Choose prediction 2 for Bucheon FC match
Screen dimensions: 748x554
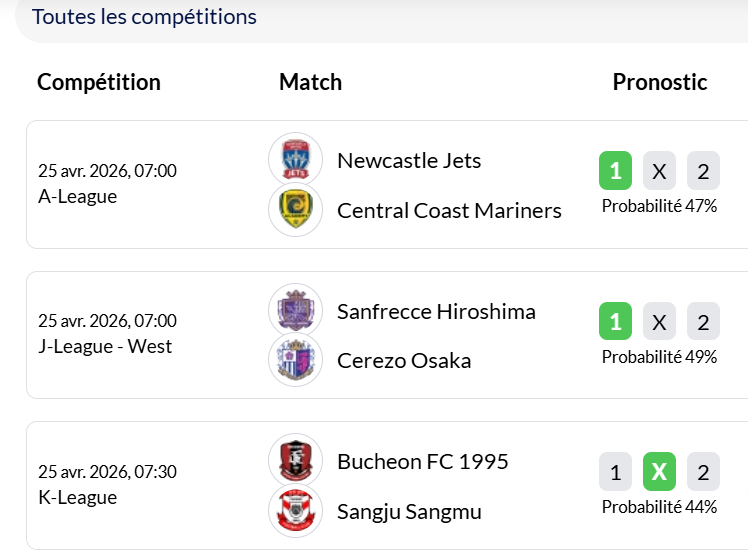pyautogui.click(x=703, y=472)
